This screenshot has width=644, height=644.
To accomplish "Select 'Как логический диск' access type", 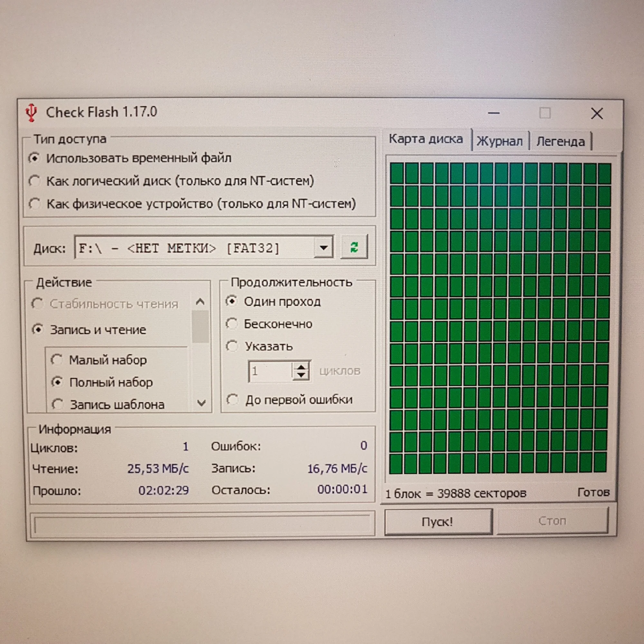I will [x=34, y=181].
